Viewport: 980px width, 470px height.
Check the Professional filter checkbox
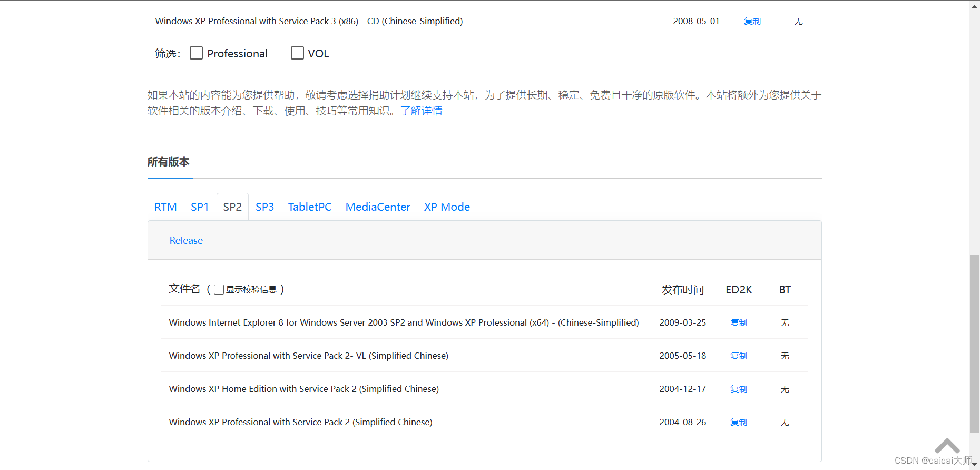click(x=196, y=53)
